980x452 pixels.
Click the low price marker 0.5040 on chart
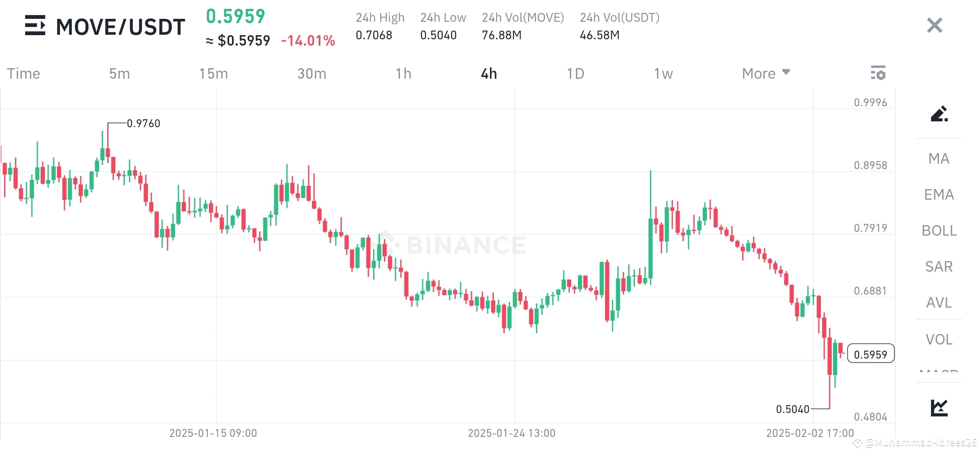[793, 409]
